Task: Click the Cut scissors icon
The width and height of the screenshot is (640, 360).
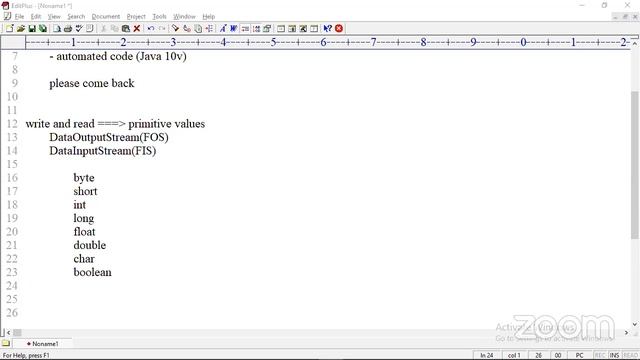Action: point(103,29)
